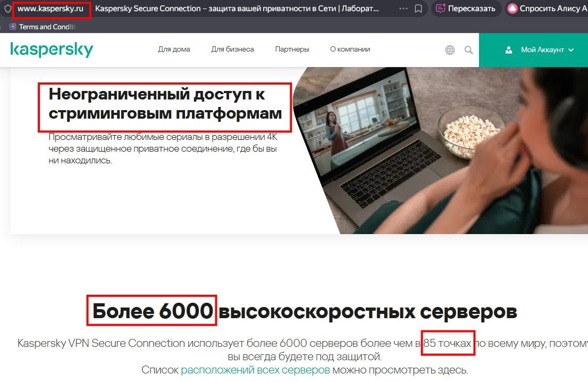Viewport: 588px width, 382px height.
Task: Click the search magnifier icon
Action: (x=469, y=50)
